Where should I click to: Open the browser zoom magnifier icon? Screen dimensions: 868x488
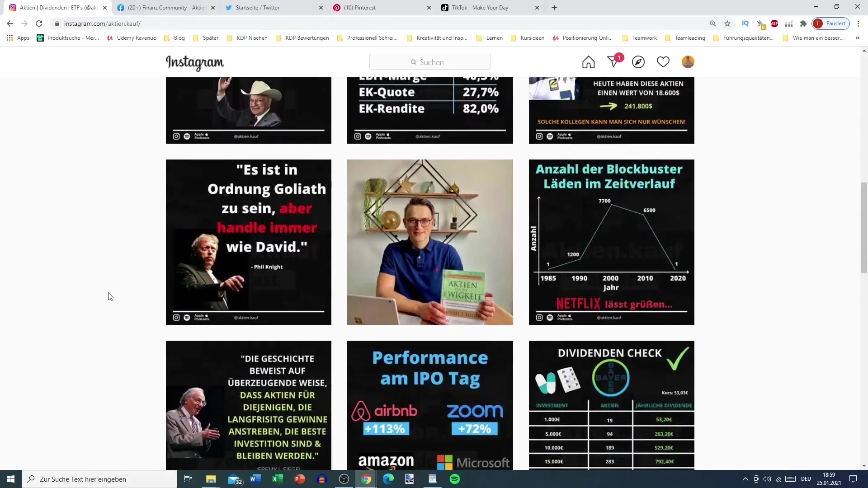(x=713, y=23)
